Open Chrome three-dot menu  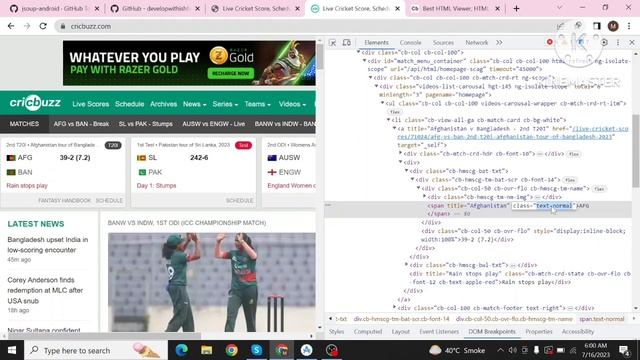pyautogui.click(x=629, y=26)
